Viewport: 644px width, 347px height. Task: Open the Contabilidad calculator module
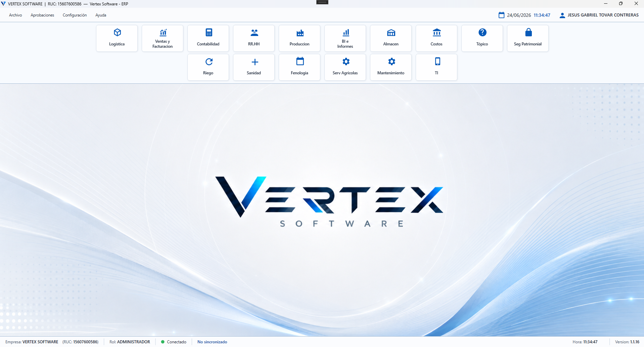click(208, 38)
